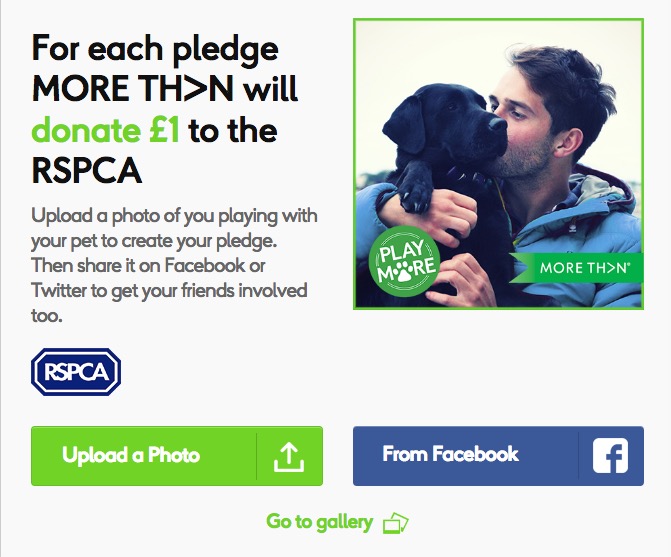Screen dimensions: 671x557
Task: Choose the From Facebook button
Action: pyautogui.click(x=498, y=456)
